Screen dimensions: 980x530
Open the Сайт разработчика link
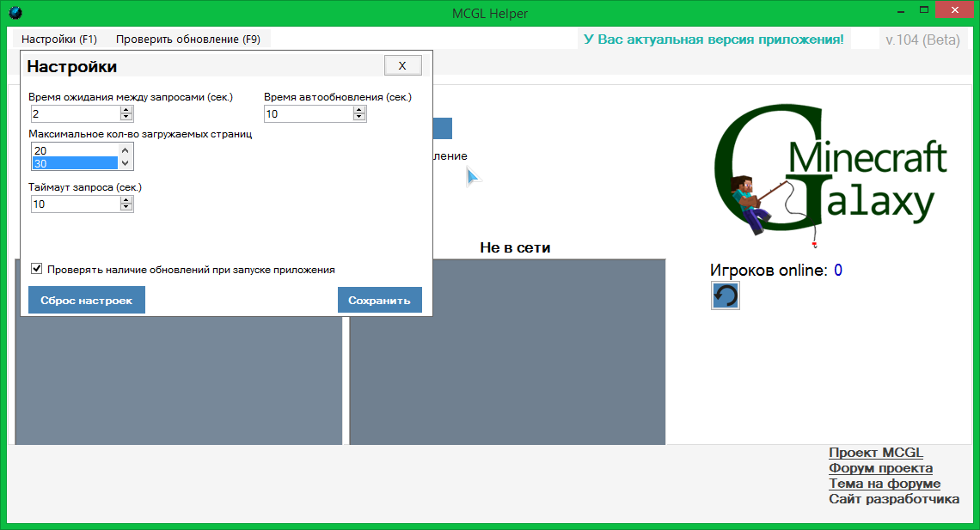point(894,499)
